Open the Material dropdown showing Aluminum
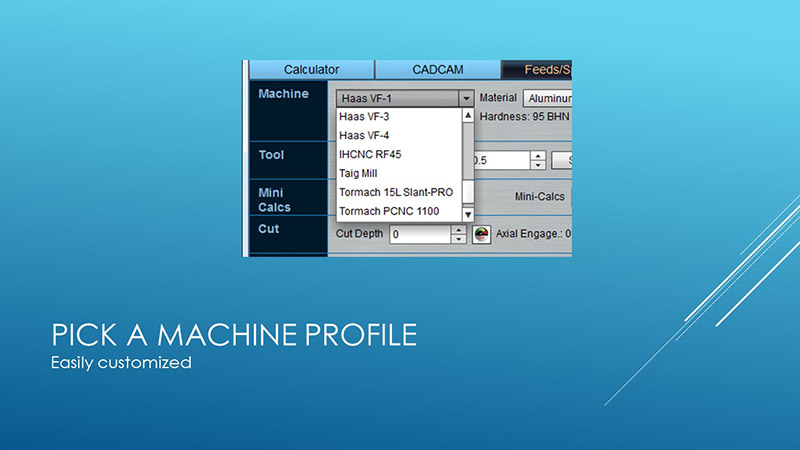The image size is (800, 450). pos(546,98)
